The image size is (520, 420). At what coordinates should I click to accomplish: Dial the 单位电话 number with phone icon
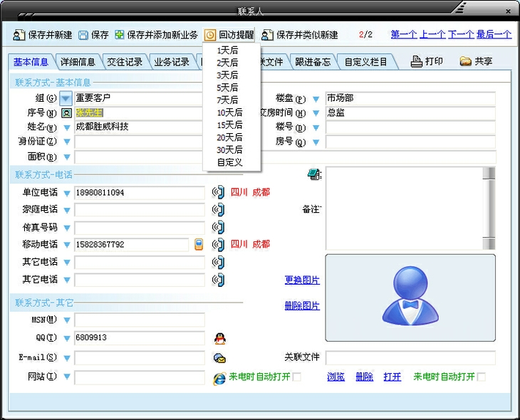tap(219, 192)
